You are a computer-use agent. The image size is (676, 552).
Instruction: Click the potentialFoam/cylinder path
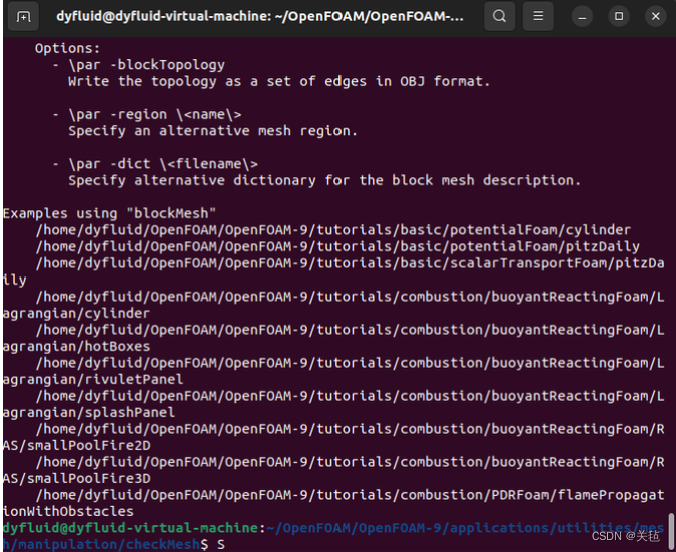[333, 230]
